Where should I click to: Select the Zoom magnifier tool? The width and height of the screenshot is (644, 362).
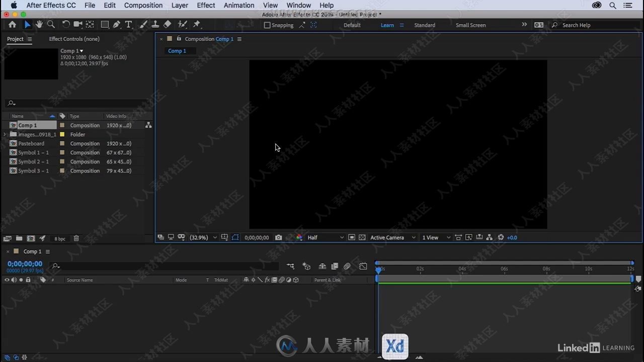[51, 24]
